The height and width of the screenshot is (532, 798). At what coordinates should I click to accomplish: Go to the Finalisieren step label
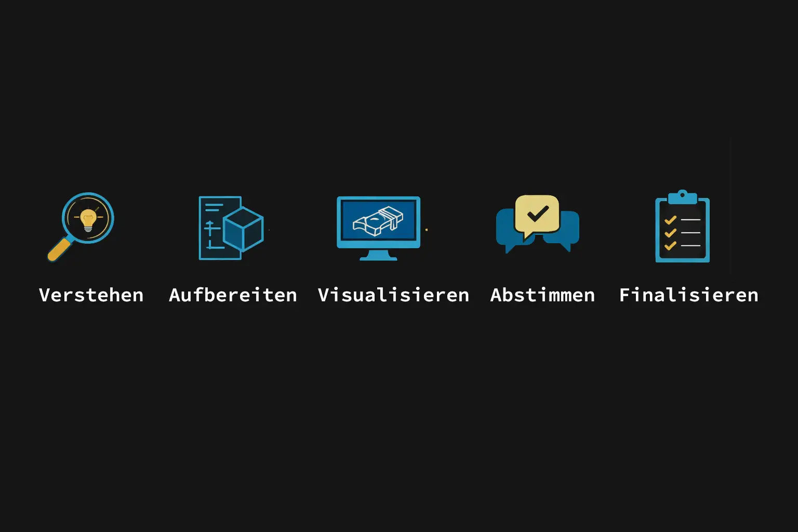click(x=689, y=295)
